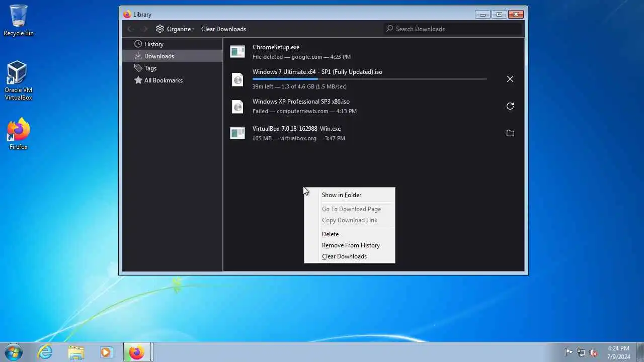The width and height of the screenshot is (644, 362).
Task: Select the Oracle VM VirtualBox desktop shortcut
Action: [x=19, y=80]
